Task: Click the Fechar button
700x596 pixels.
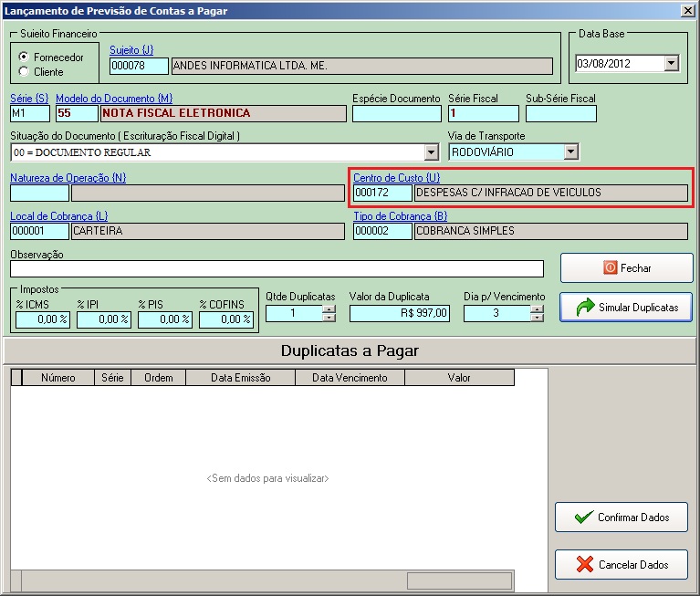Action: pyautogui.click(x=626, y=267)
